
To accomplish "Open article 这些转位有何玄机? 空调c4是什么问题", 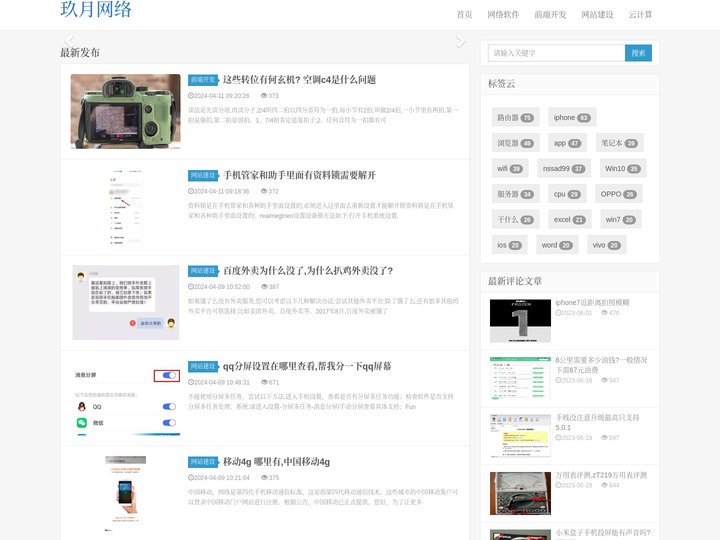I will point(299,80).
